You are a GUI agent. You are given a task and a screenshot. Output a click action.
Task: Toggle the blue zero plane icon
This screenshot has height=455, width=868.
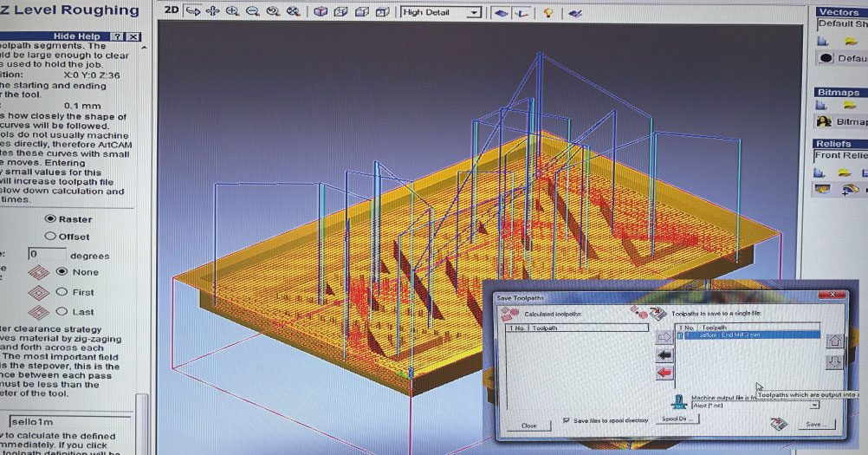pos(502,13)
